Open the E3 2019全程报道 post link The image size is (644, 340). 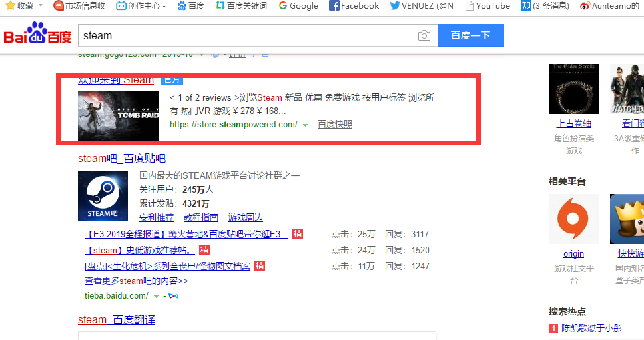[186, 235]
